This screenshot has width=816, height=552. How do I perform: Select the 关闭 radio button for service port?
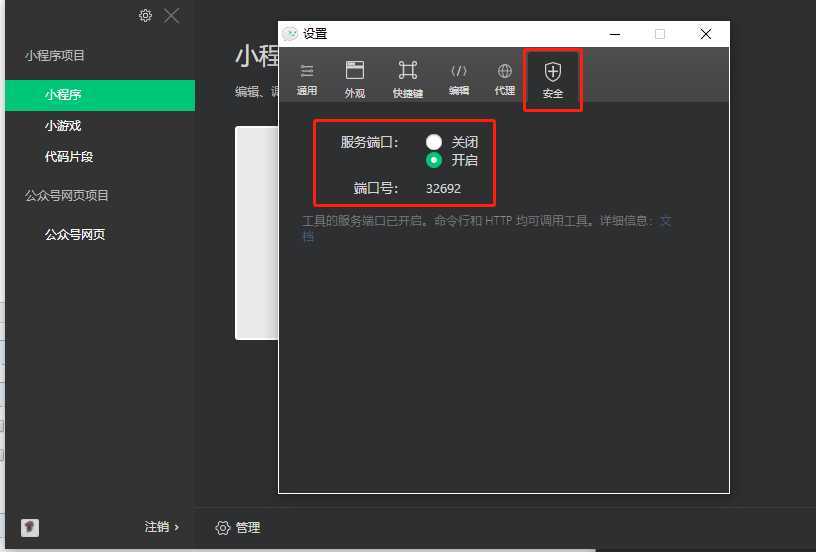(434, 142)
